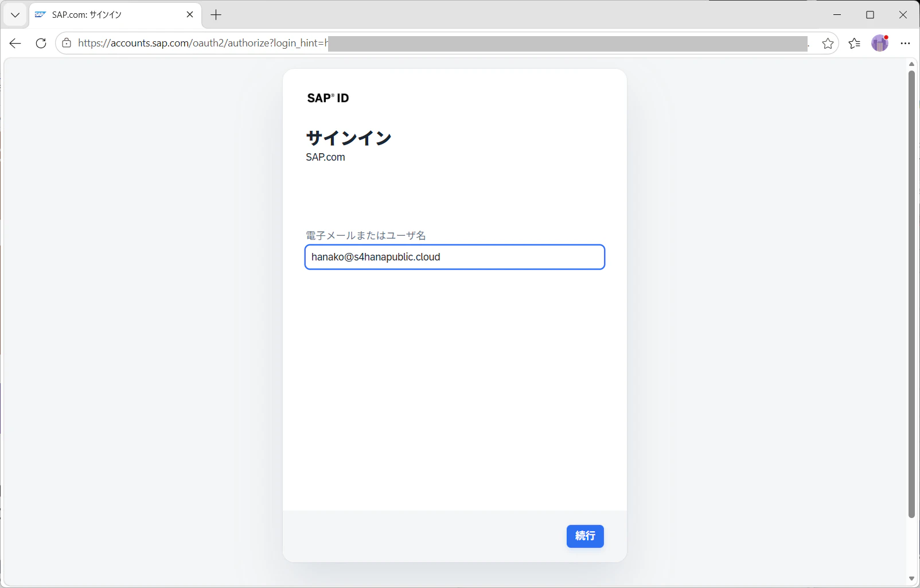Select the SAP.com サインイン tab

click(115, 15)
